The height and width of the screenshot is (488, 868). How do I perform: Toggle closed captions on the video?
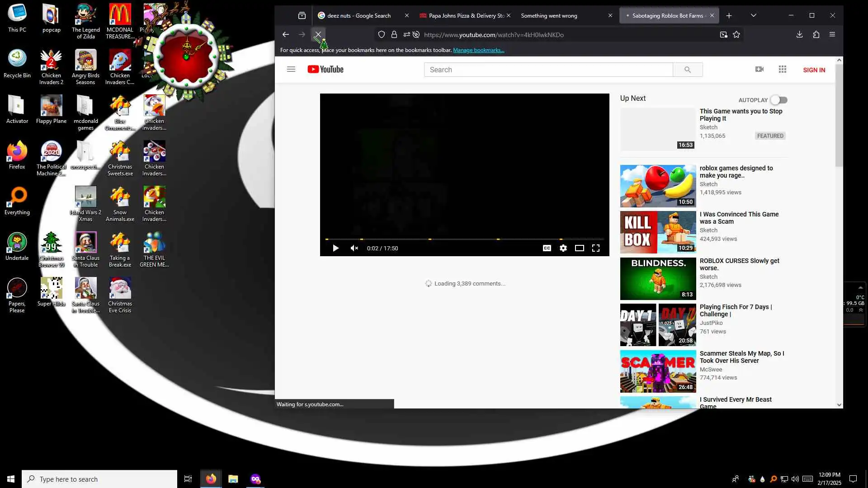pos(547,248)
